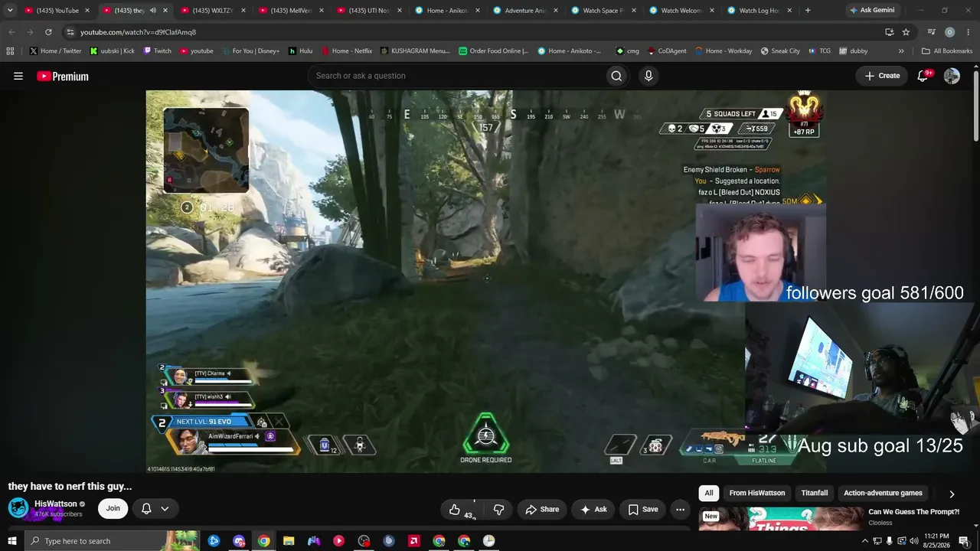The image size is (980, 551).
Task: Start voice search with microphone icon
Action: [x=648, y=76]
